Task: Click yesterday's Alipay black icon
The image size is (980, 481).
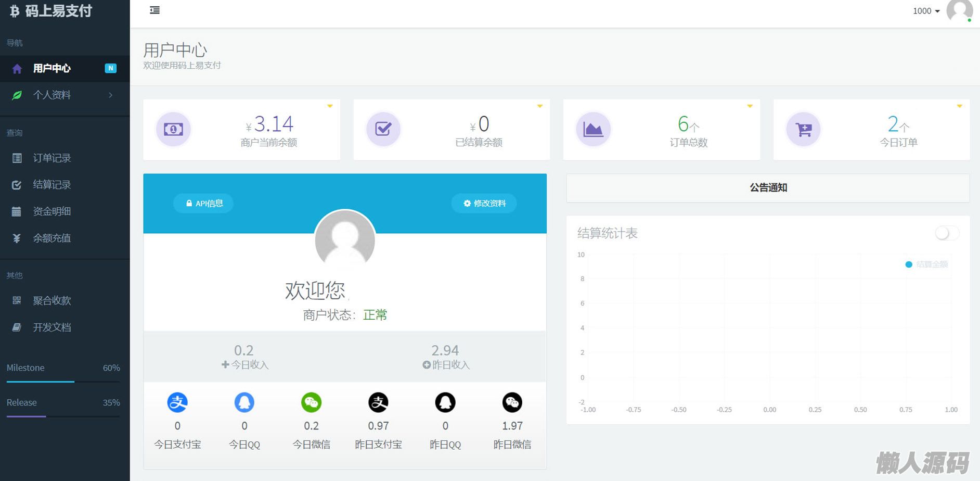Action: [378, 402]
